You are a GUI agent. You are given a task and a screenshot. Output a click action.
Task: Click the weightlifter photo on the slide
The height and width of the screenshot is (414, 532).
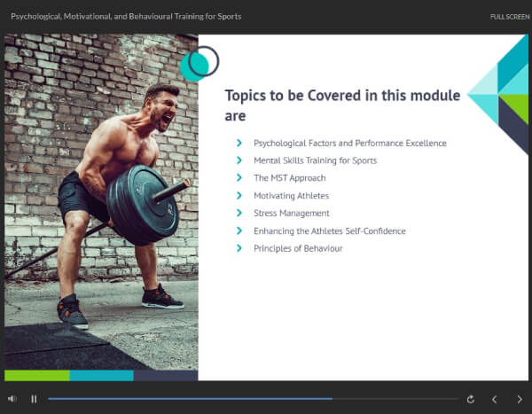[x=101, y=202]
